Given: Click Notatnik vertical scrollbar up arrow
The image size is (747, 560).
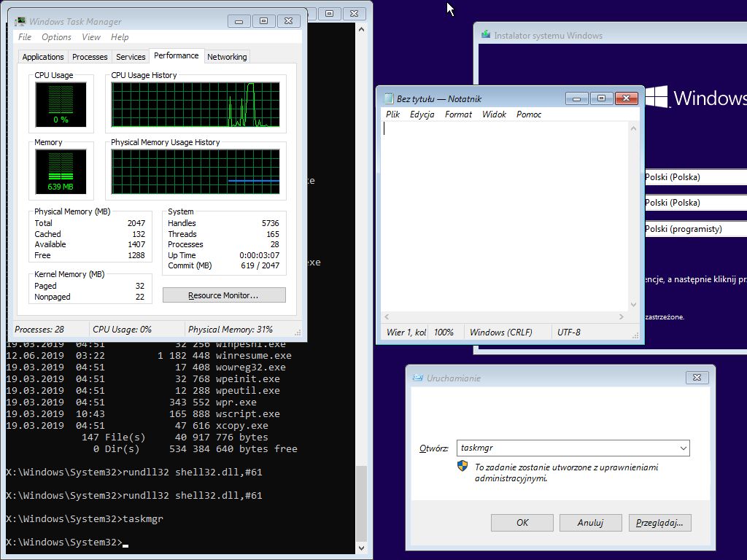Looking at the screenshot, I should 634,128.
